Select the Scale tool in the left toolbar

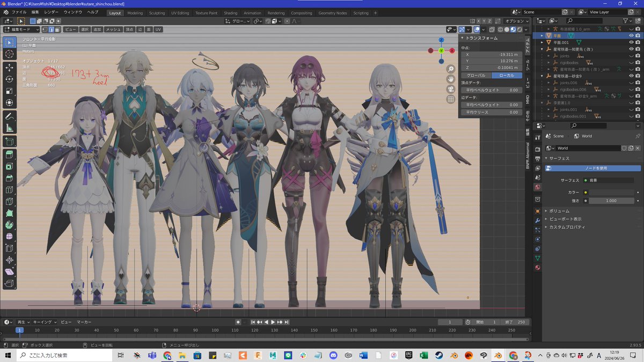pos(10,91)
